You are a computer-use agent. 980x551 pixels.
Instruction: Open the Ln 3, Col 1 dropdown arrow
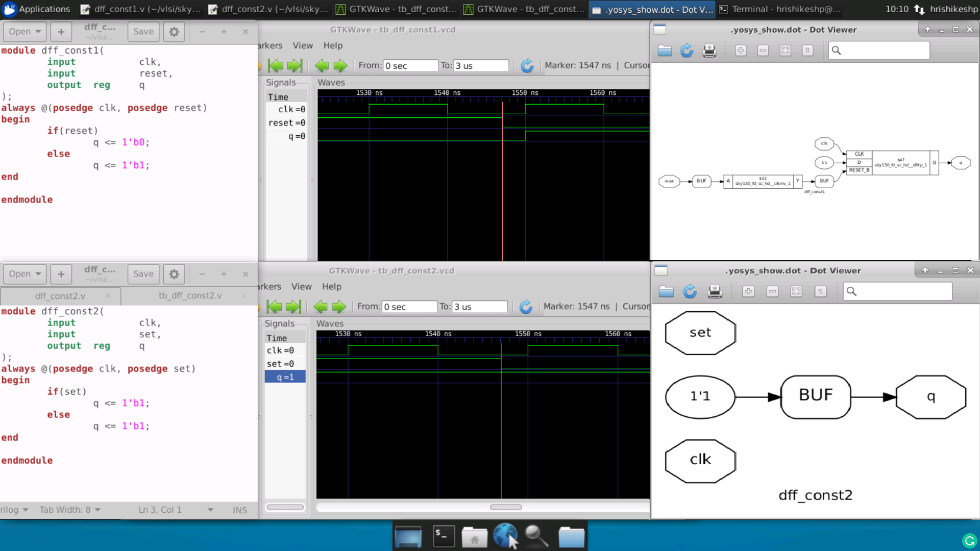click(210, 510)
